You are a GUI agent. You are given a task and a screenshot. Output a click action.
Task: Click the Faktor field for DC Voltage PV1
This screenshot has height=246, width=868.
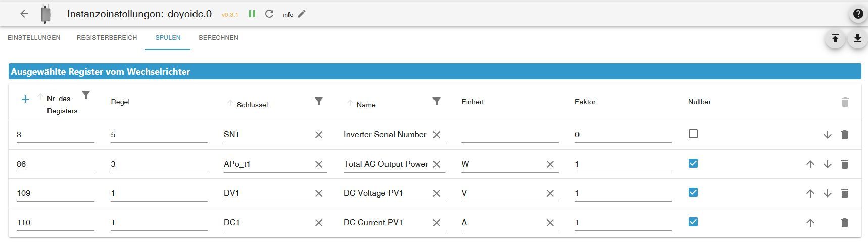[x=622, y=193]
